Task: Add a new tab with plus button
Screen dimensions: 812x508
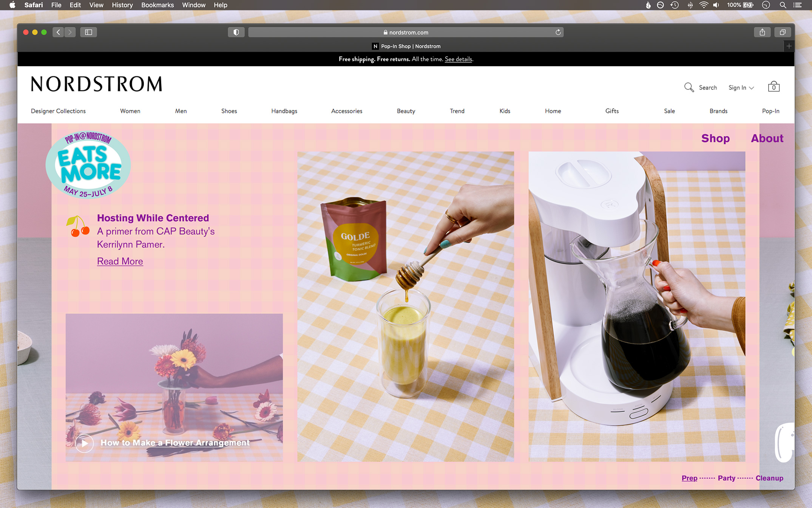Action: click(789, 46)
